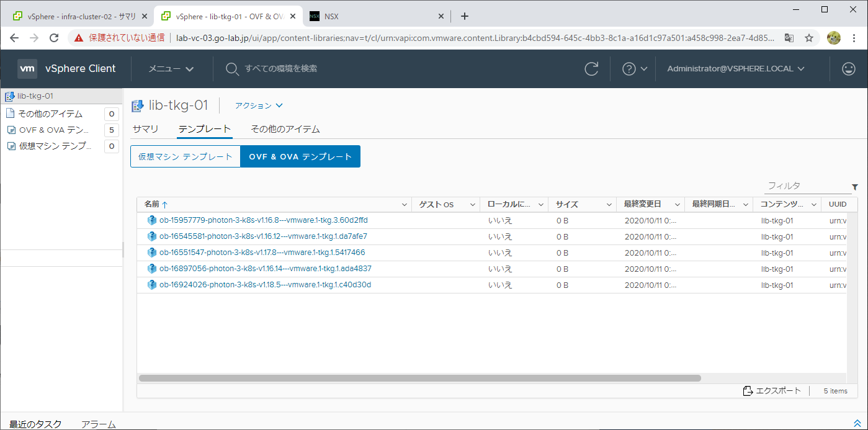Open ob-15957779-photon-3-k8s-v1.16.8 template link
This screenshot has height=430, width=868.
pyautogui.click(x=264, y=220)
